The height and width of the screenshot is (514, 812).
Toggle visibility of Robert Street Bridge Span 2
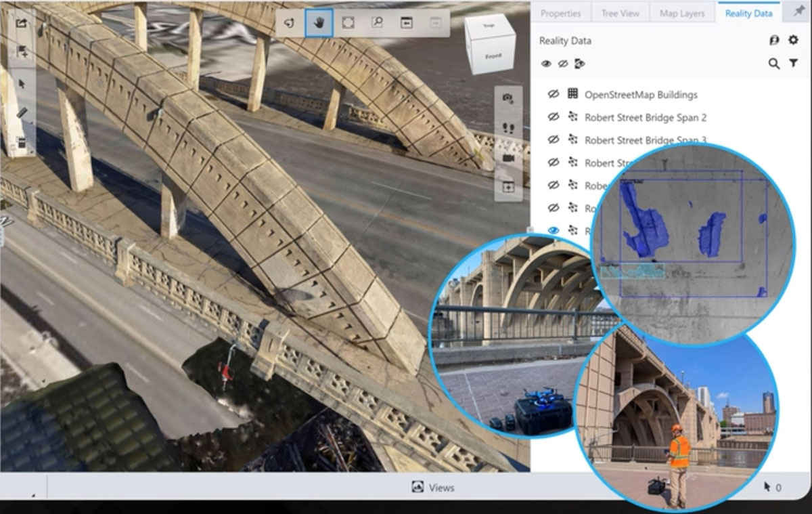pos(553,118)
